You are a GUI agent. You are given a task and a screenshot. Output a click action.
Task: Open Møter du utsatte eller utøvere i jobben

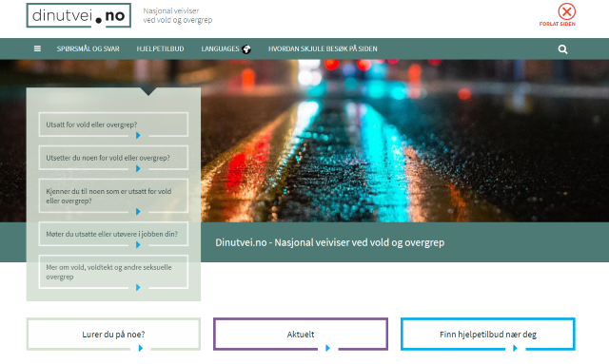113,234
